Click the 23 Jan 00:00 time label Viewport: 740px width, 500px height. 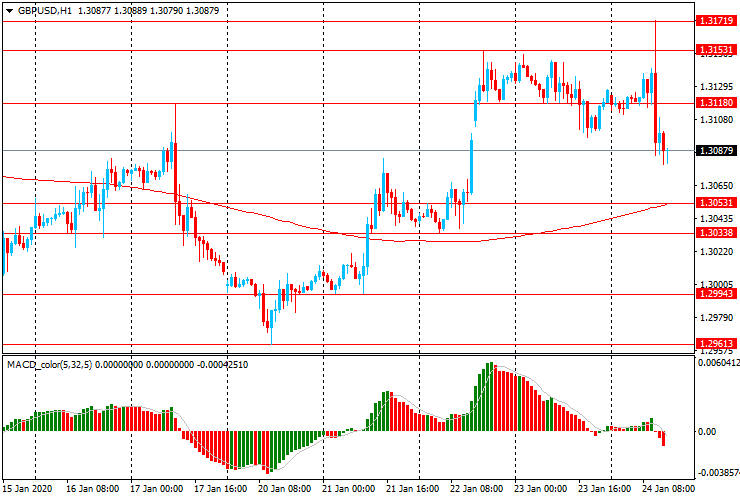540,489
